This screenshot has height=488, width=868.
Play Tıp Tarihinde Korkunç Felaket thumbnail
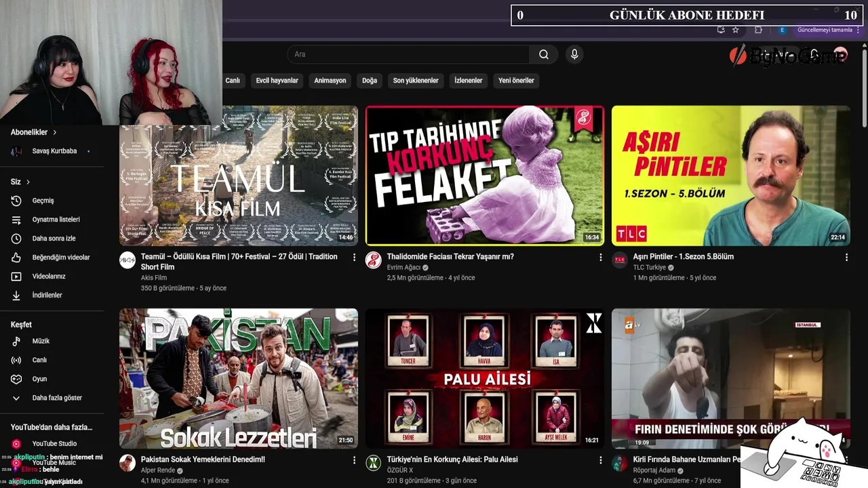(484, 176)
